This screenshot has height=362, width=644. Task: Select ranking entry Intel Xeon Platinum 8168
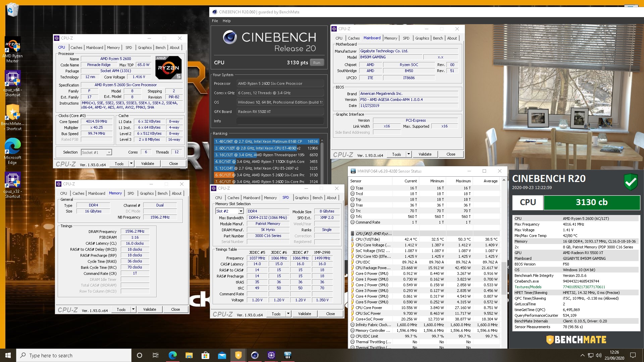[267, 141]
